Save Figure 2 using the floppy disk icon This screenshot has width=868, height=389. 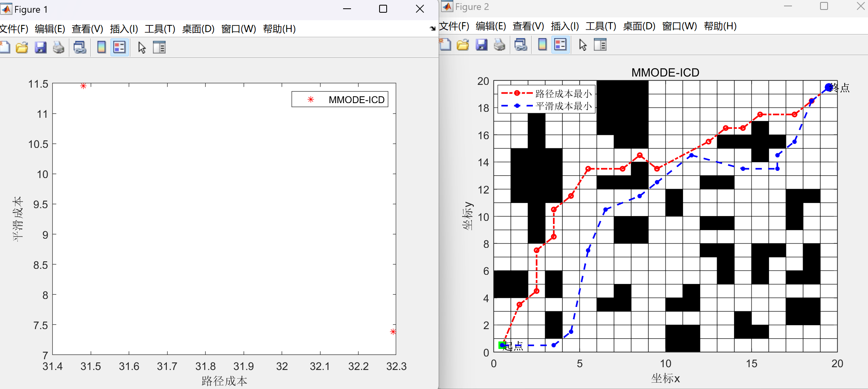coord(481,45)
